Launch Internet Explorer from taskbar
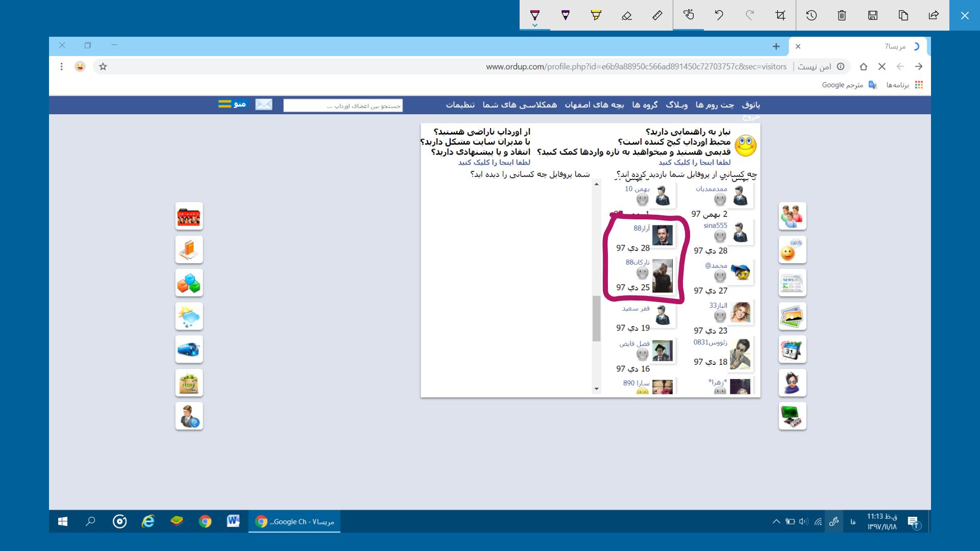This screenshot has width=980, height=551. click(148, 521)
